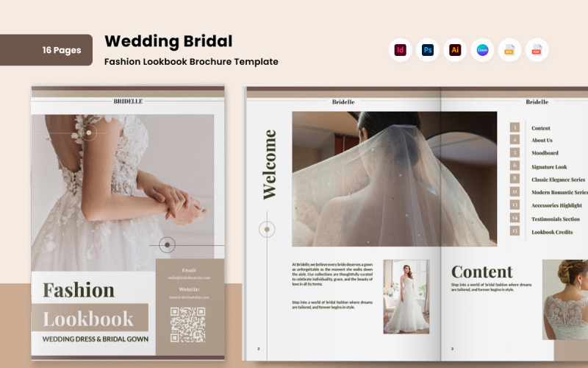The width and height of the screenshot is (588, 368).
Task: Click the 'Fashion' cover heading
Action: (79, 290)
